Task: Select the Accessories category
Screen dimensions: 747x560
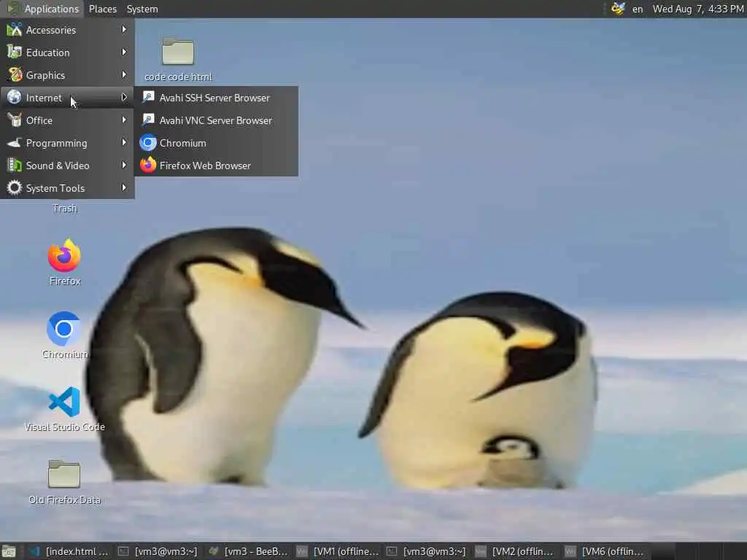Action: click(67, 29)
